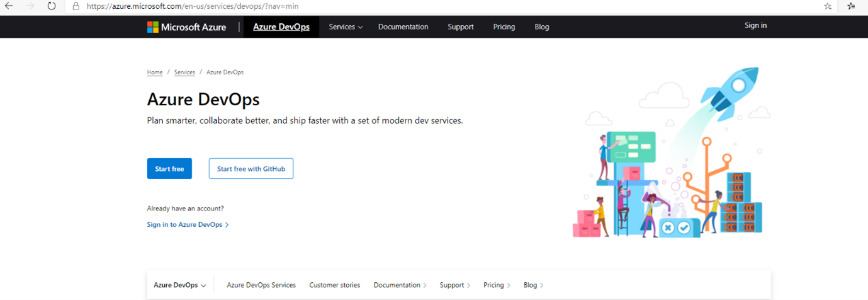Screen dimensions: 868x300
Task: Reload the page with refresh icon
Action: click(52, 6)
